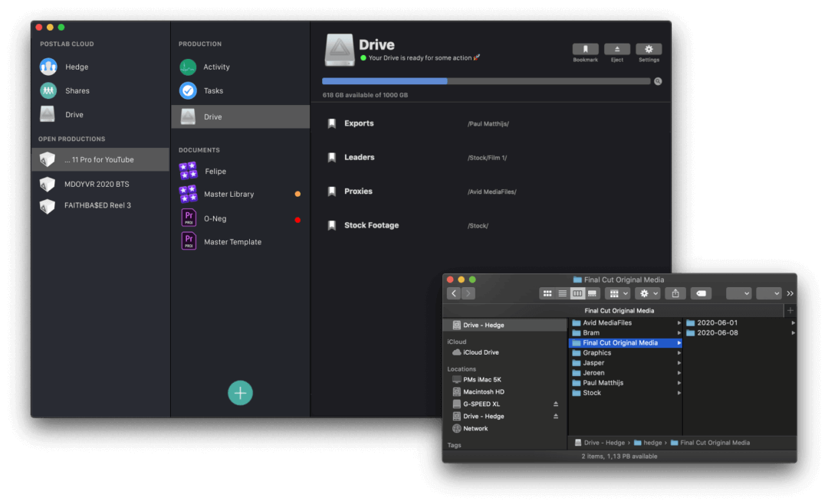
Task: Click the Hedge production icon in Postlab sidebar
Action: point(48,67)
